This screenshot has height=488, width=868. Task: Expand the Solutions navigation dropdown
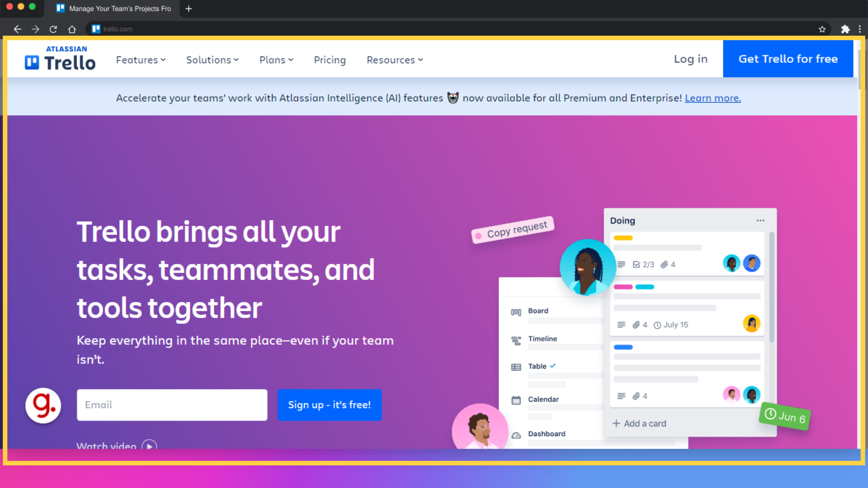point(212,60)
